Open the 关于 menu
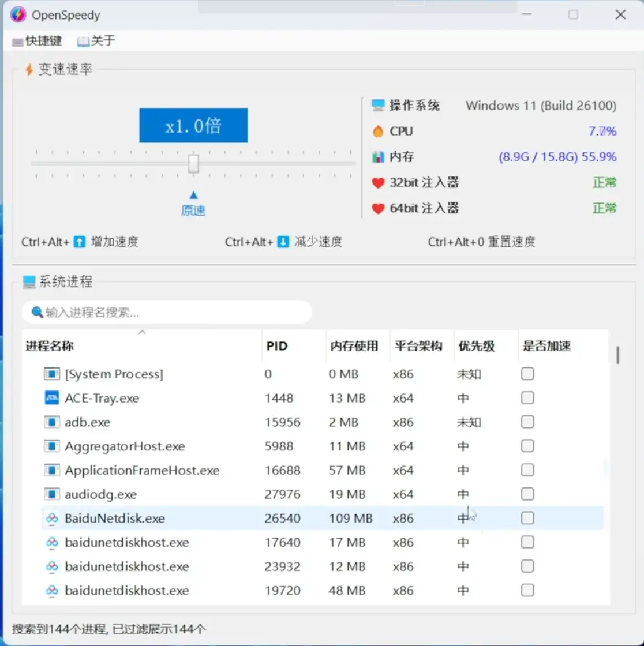Viewport: 644px width, 646px height. [95, 40]
